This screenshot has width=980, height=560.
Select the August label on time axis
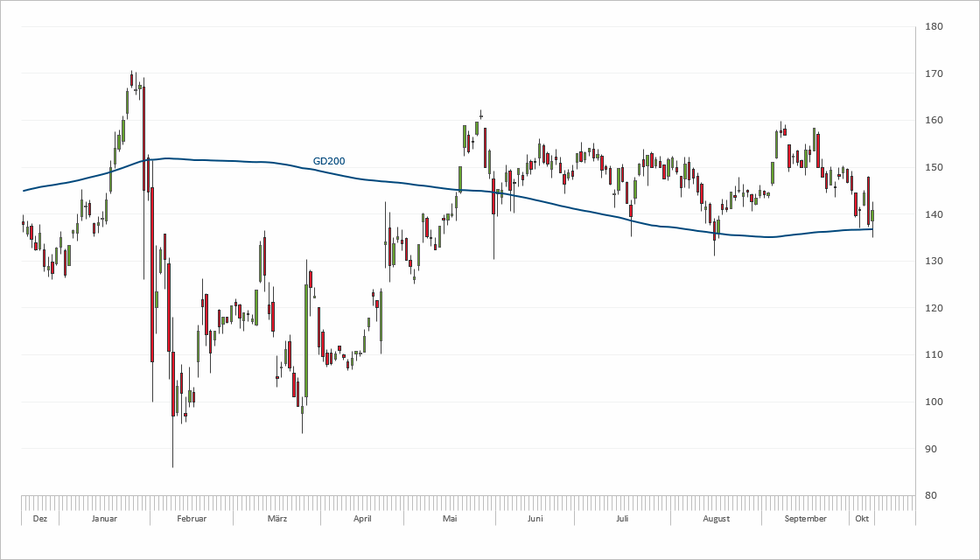tap(717, 519)
